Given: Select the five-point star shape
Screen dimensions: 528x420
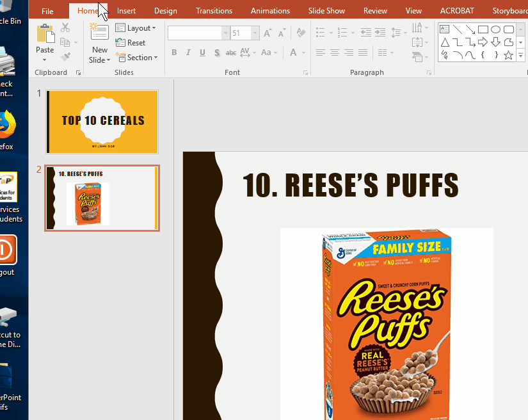Looking at the screenshot, I should pyautogui.click(x=508, y=55).
